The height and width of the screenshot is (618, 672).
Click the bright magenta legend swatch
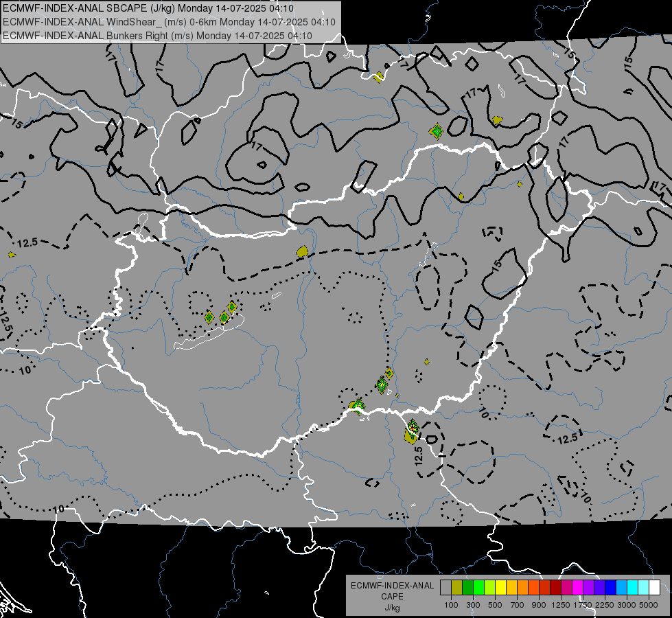click(x=578, y=587)
